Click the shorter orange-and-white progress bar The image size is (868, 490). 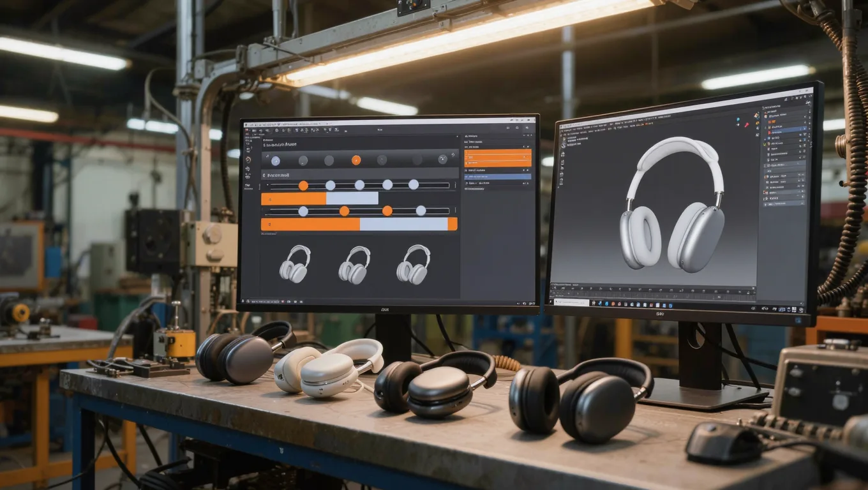pos(320,198)
